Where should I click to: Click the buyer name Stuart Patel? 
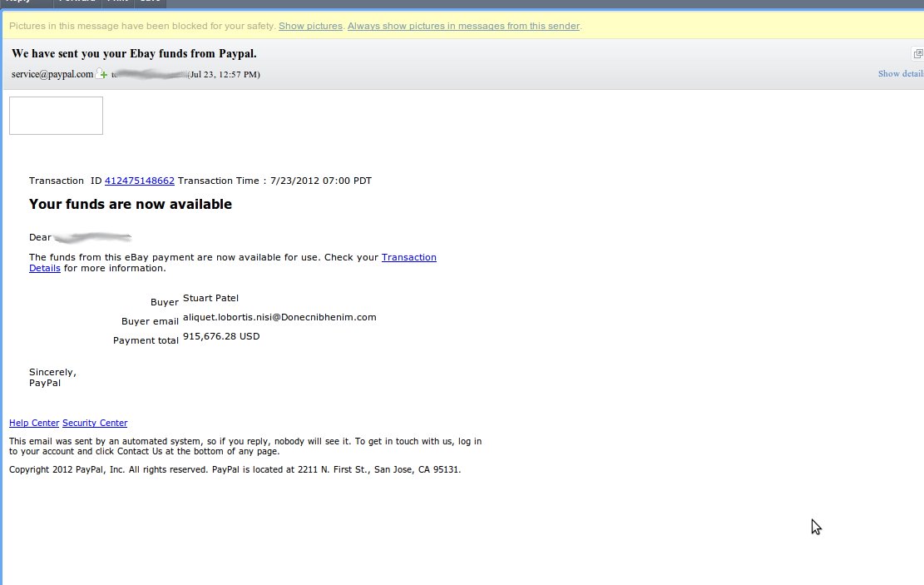210,298
